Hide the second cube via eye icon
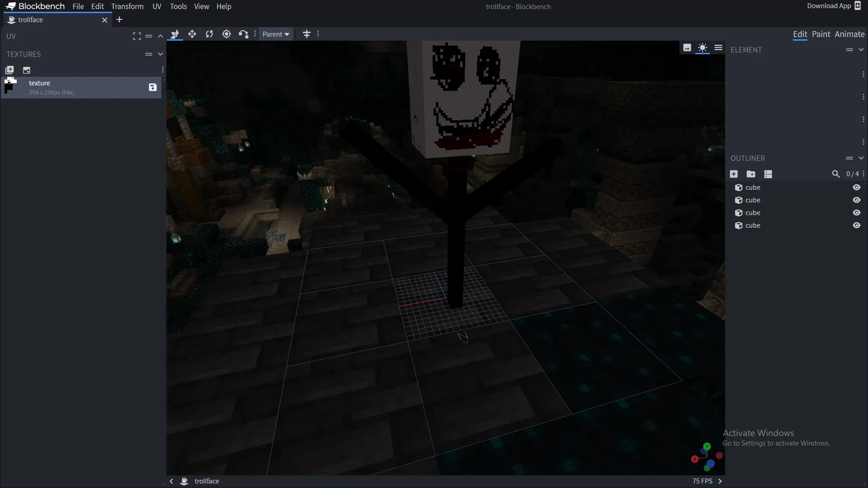The image size is (868, 488). pos(857,200)
